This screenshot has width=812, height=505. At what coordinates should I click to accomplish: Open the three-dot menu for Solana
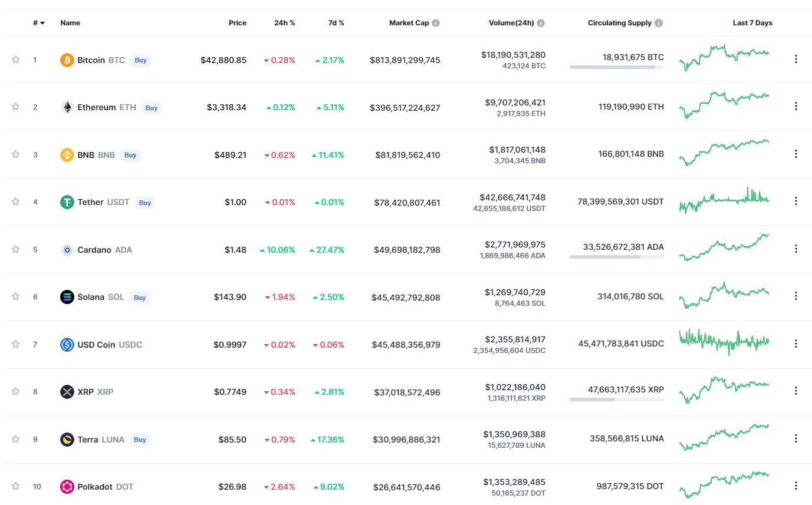(x=796, y=296)
